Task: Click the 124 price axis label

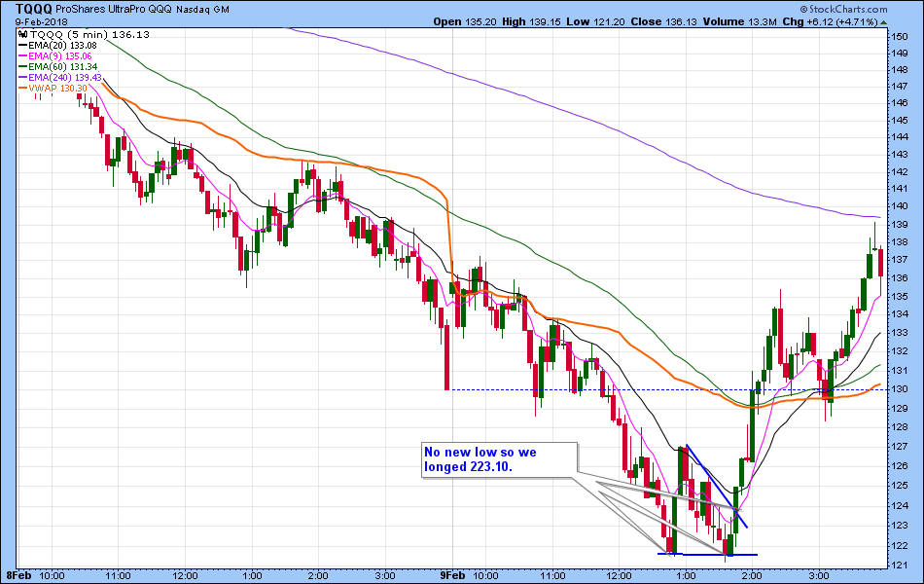Action: [x=900, y=505]
